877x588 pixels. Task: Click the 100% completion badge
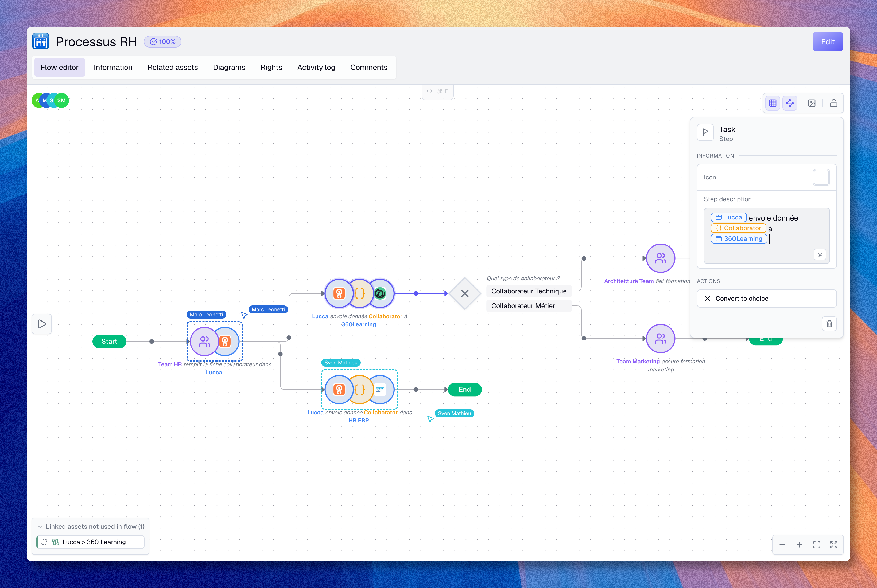click(162, 42)
